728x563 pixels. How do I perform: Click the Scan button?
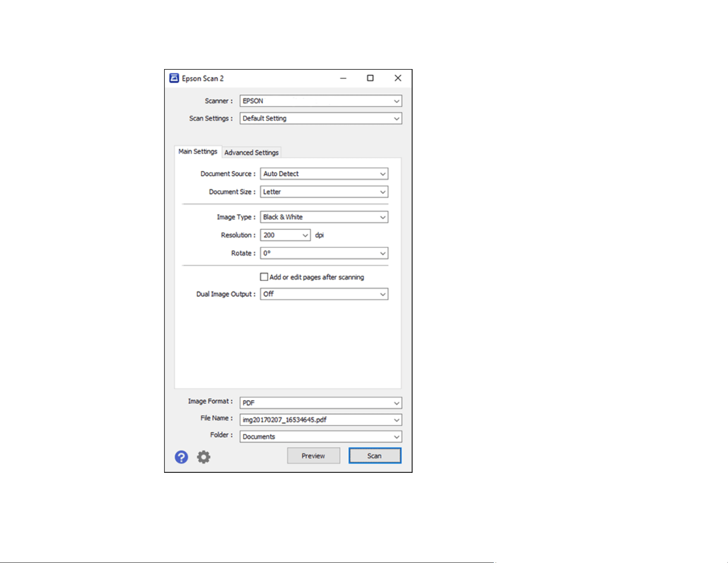[375, 455]
